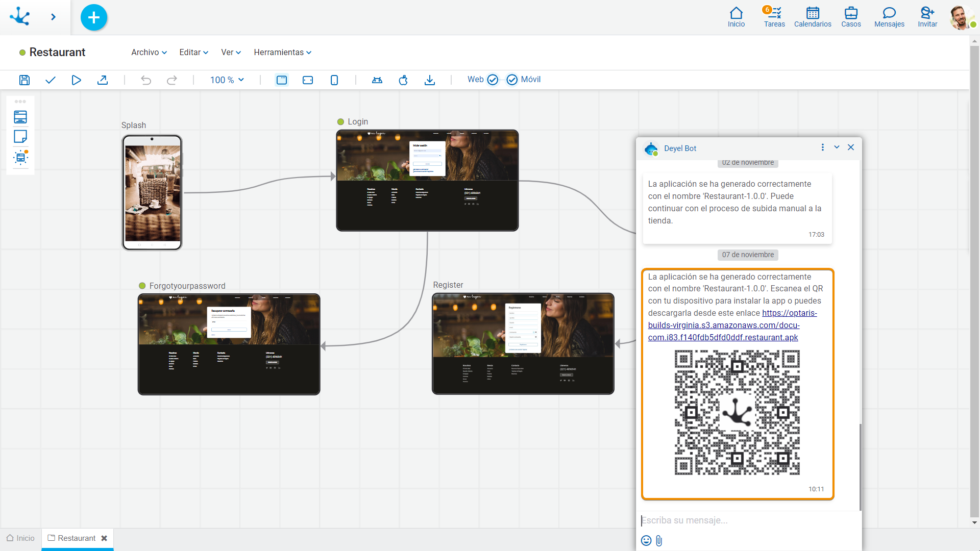The height and width of the screenshot is (551, 980).
Task: Save the application with floppy icon
Action: 24,80
